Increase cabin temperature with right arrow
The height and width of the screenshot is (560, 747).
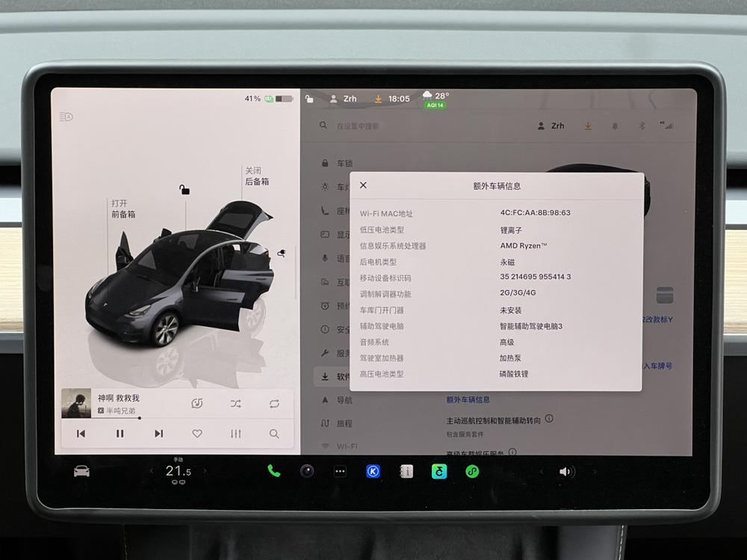205,471
